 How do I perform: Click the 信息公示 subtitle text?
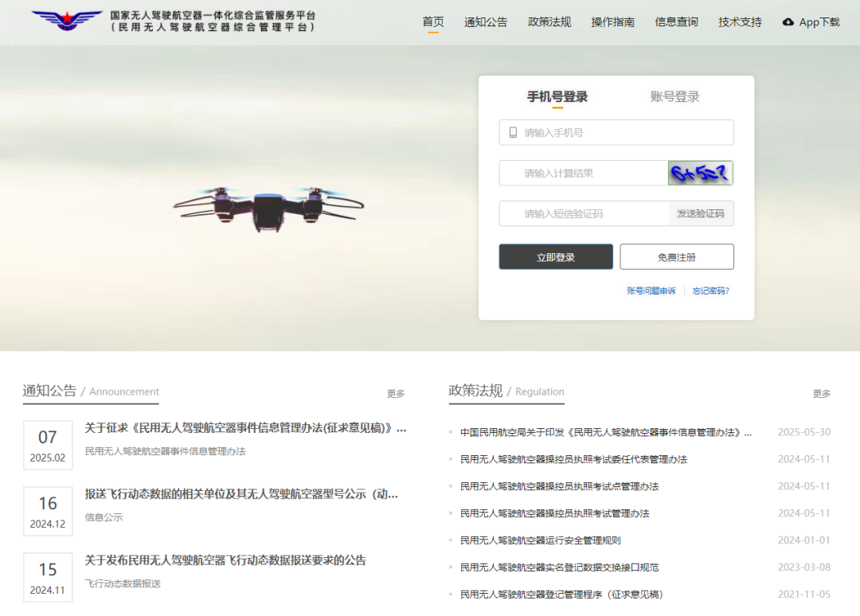point(104,517)
